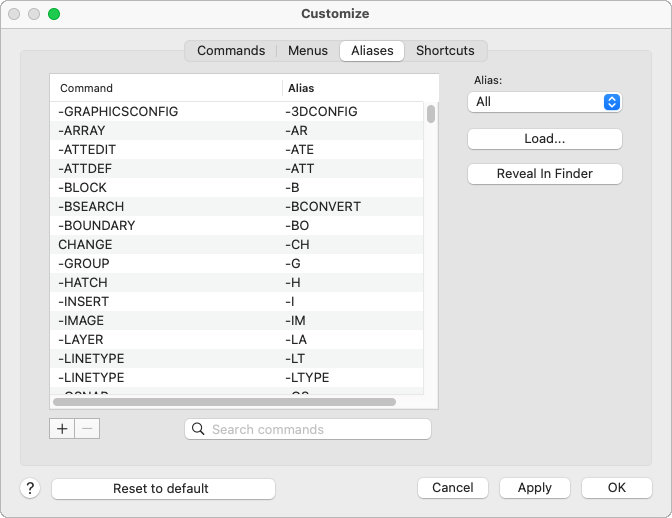Viewport: 672px width, 518px height.
Task: Click the Load... button
Action: pyautogui.click(x=544, y=139)
